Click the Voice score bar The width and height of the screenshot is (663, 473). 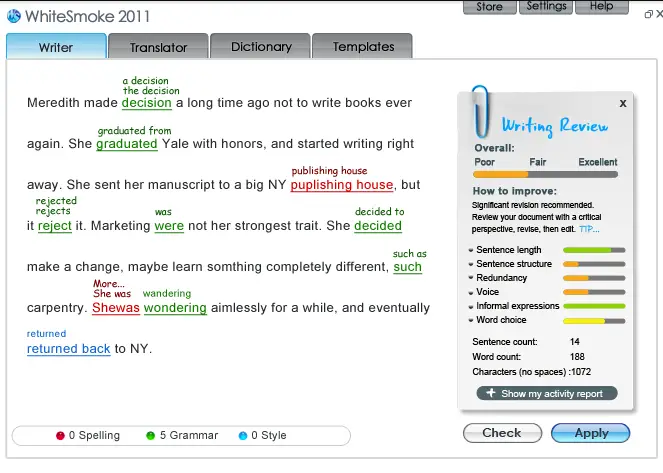[x=594, y=292]
